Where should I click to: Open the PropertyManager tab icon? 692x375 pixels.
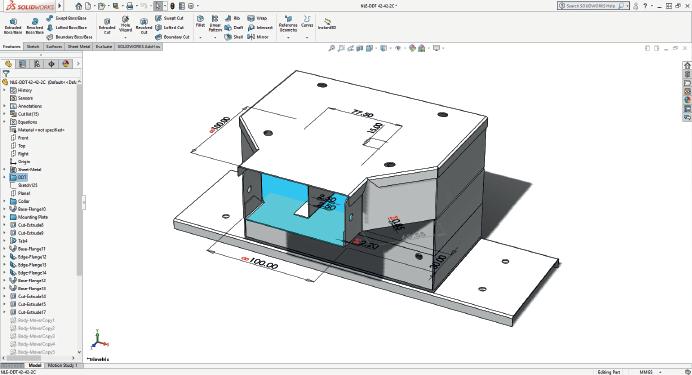(x=23, y=64)
